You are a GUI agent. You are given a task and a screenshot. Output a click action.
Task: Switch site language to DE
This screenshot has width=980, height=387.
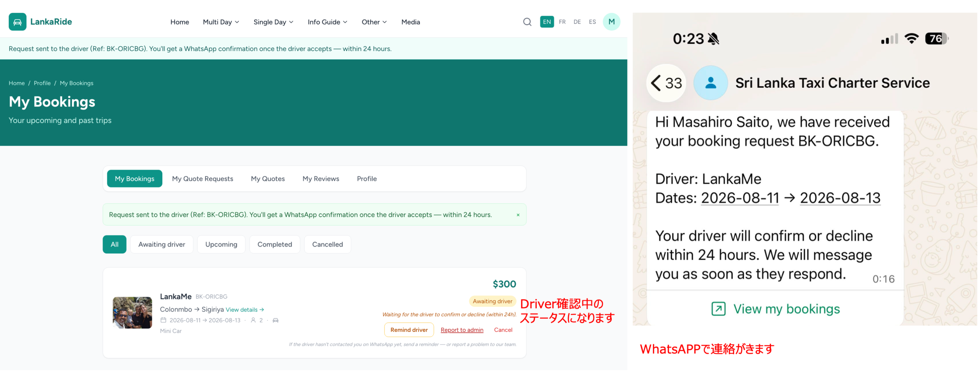coord(577,22)
